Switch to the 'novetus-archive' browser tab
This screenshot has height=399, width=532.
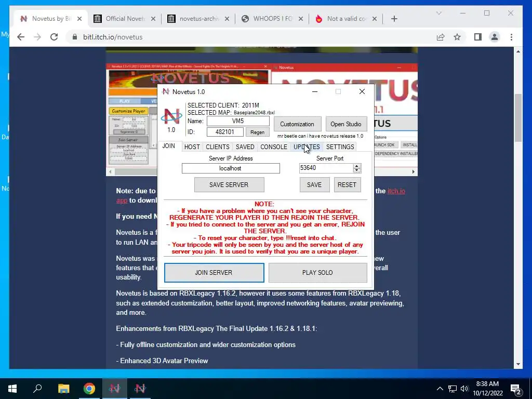point(199,19)
